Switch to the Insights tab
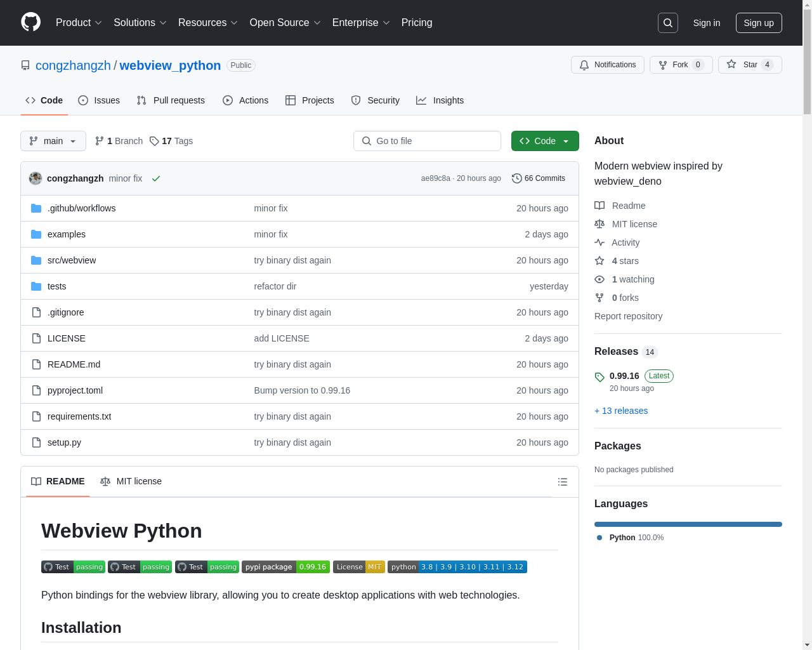Image resolution: width=812 pixels, height=650 pixels. 440,100
